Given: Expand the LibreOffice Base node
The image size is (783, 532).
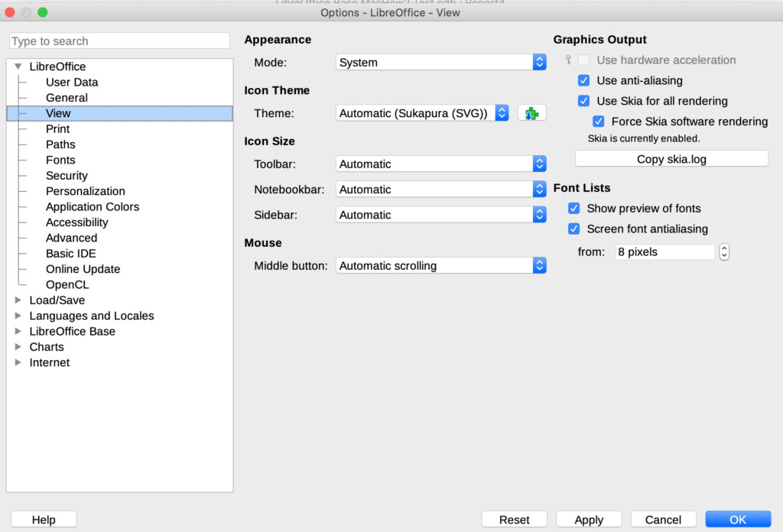Looking at the screenshot, I should pyautogui.click(x=18, y=332).
